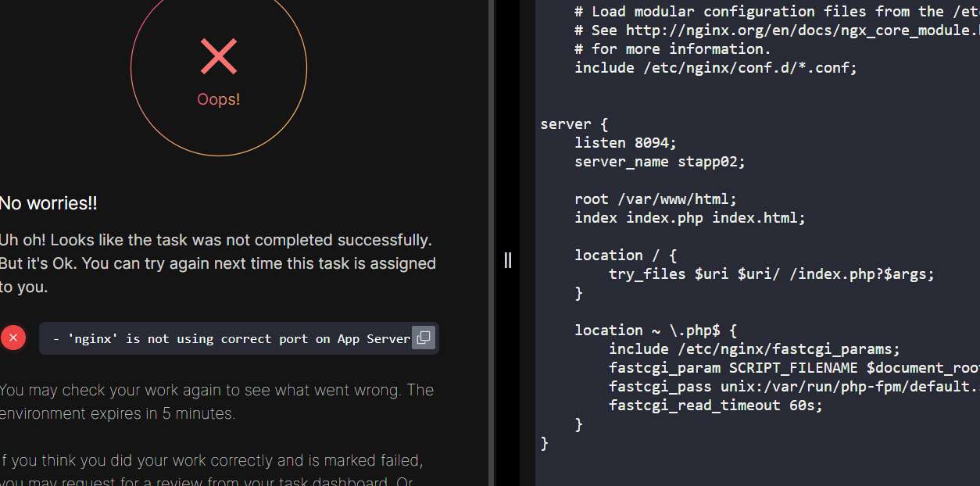Click the 'index index.php index.html;' line
The width and height of the screenshot is (980, 486).
tap(689, 218)
